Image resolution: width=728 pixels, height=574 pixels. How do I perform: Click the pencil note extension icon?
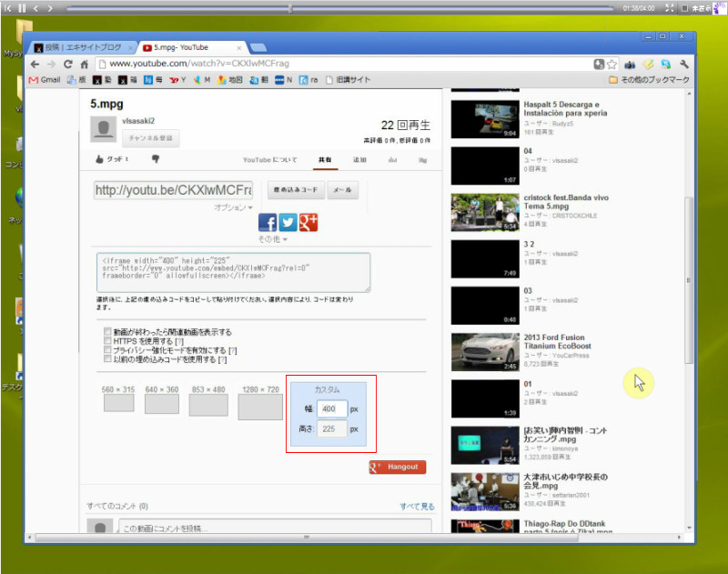tap(648, 64)
